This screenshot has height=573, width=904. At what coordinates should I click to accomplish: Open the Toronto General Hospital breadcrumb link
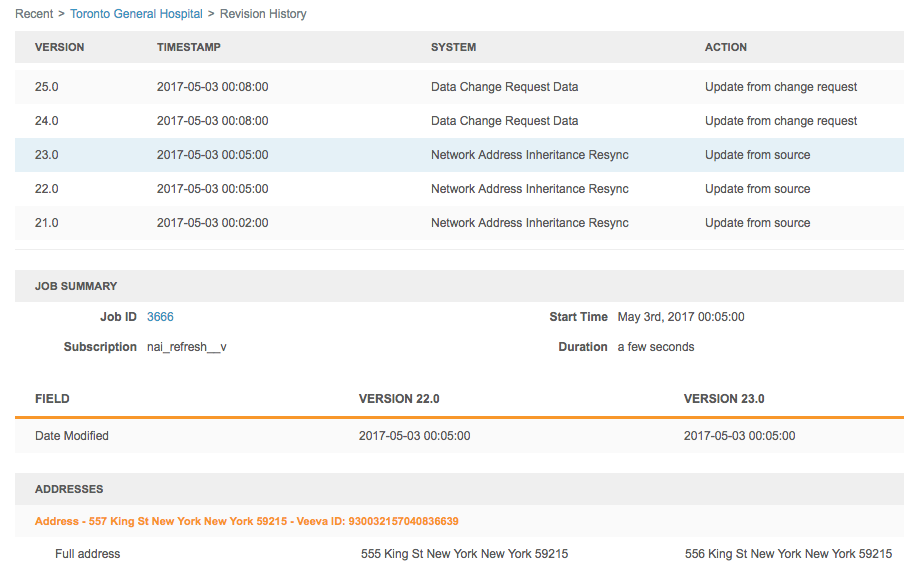tap(136, 14)
